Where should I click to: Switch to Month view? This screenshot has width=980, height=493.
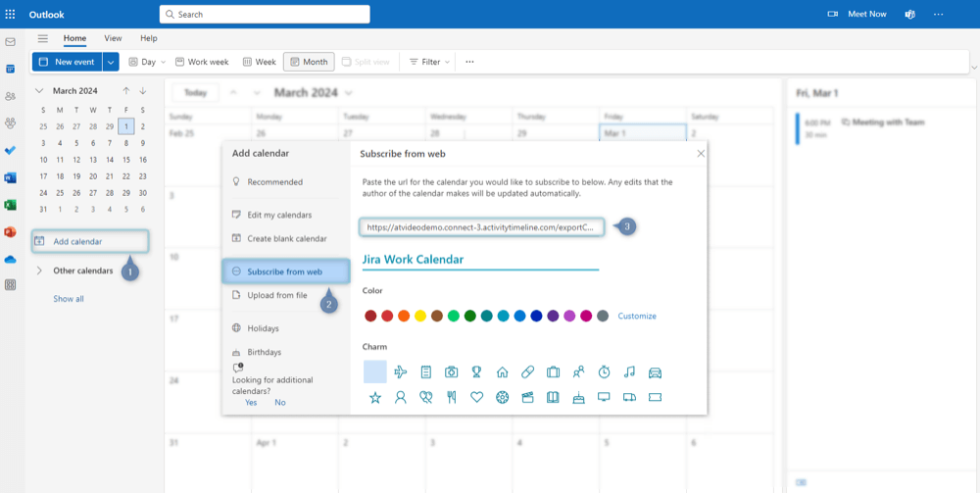[309, 62]
